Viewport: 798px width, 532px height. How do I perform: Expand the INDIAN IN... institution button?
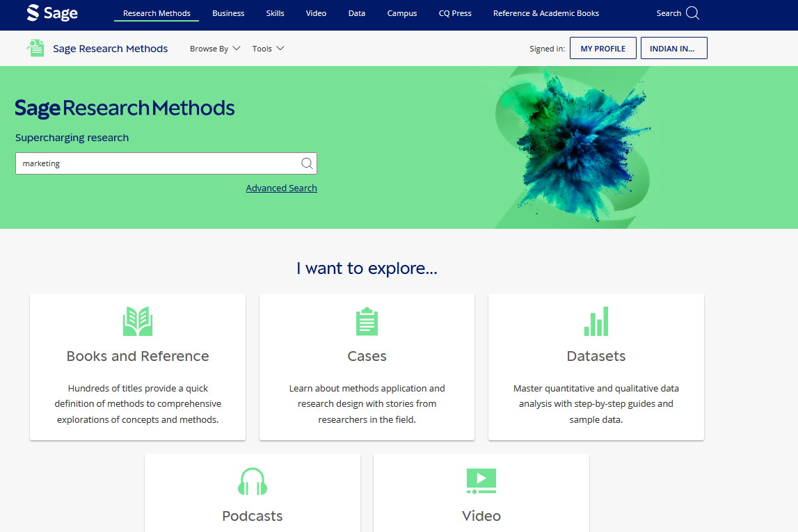click(673, 49)
